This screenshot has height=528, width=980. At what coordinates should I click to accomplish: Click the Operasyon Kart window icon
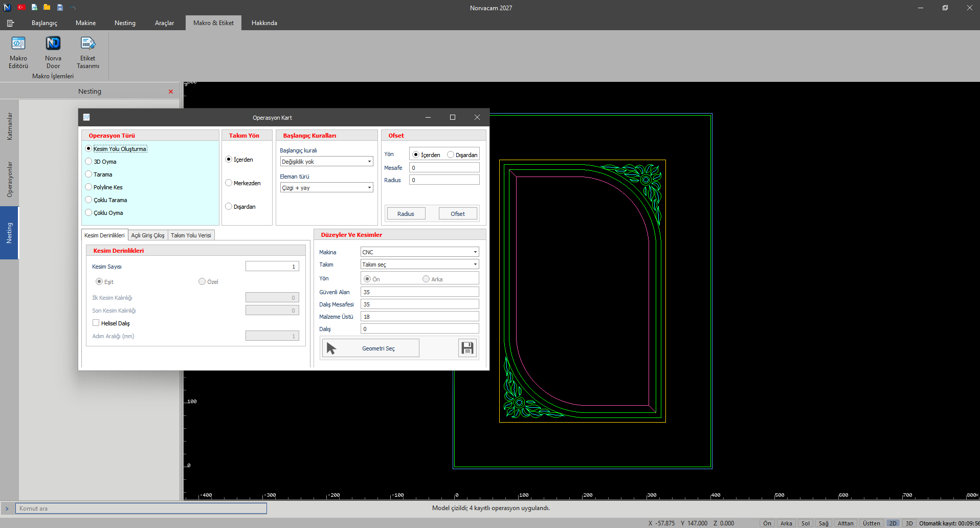[86, 117]
